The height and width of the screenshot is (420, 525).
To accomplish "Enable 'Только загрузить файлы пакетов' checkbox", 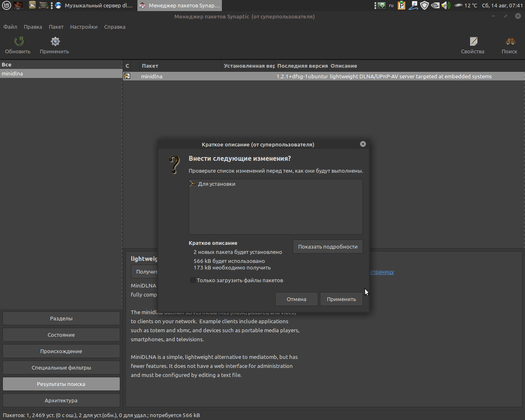I will tap(192, 281).
